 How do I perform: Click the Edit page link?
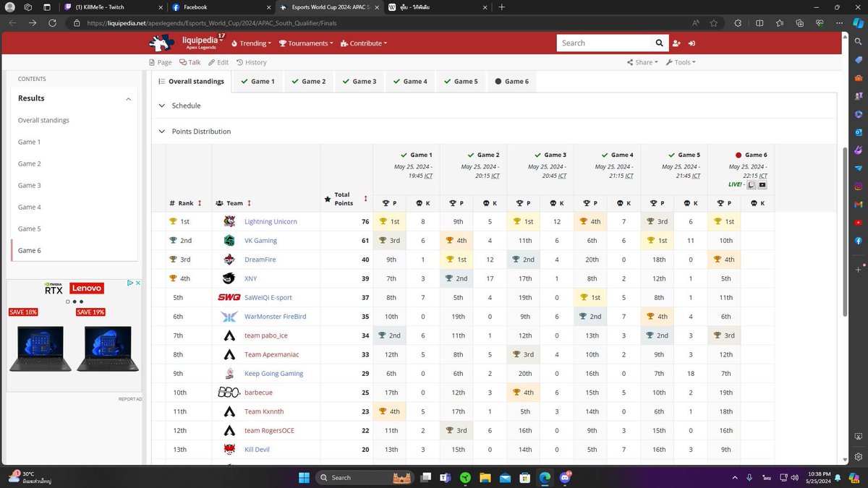point(218,63)
